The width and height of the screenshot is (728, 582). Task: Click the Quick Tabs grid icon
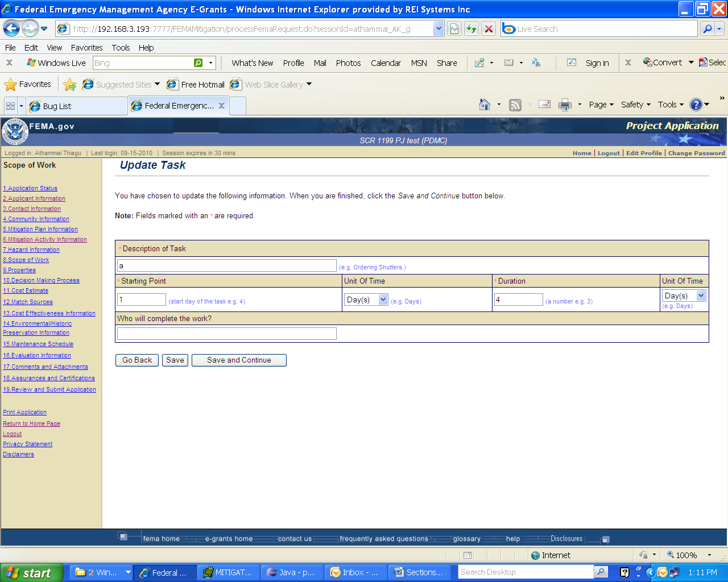pyautogui.click(x=10, y=106)
